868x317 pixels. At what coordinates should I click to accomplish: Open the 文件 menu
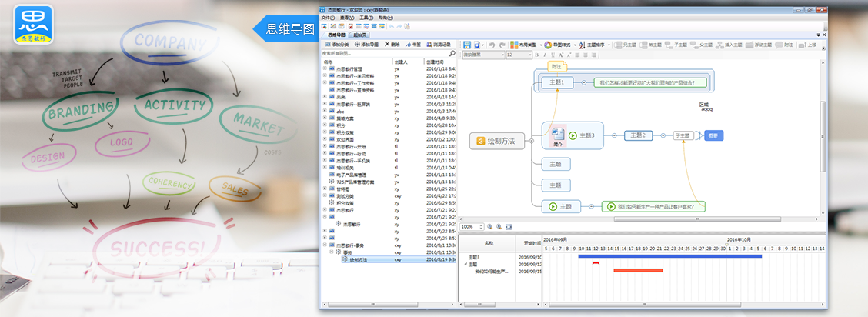329,18
